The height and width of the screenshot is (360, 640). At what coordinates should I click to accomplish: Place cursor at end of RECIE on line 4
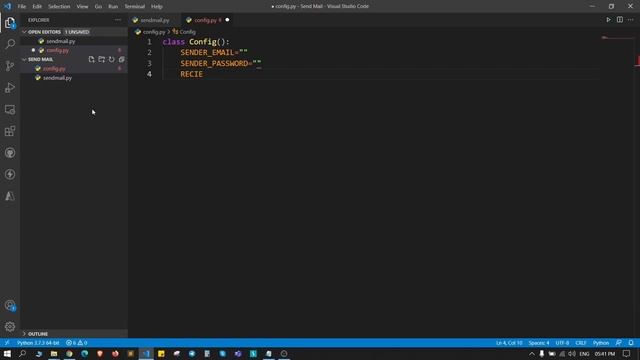[203, 74]
